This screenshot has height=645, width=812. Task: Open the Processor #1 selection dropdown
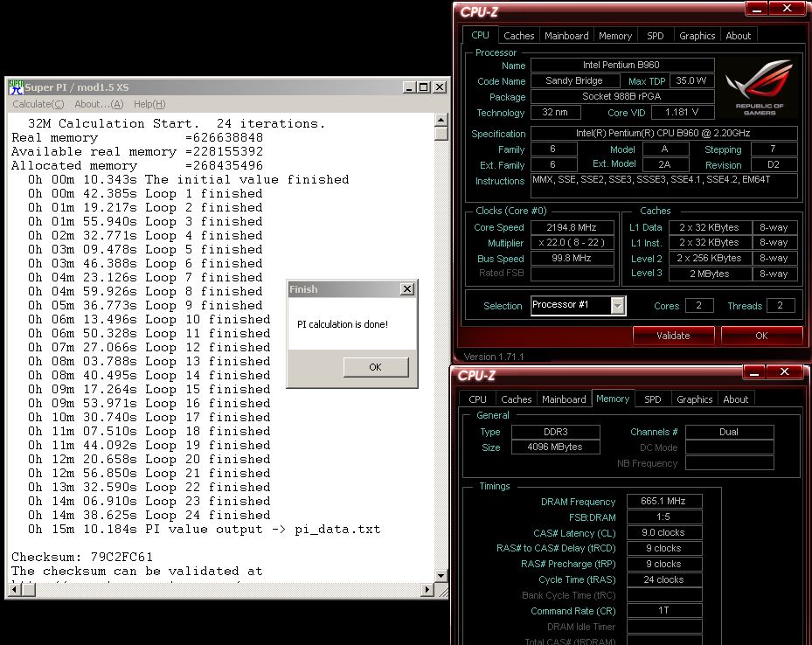[x=617, y=305]
